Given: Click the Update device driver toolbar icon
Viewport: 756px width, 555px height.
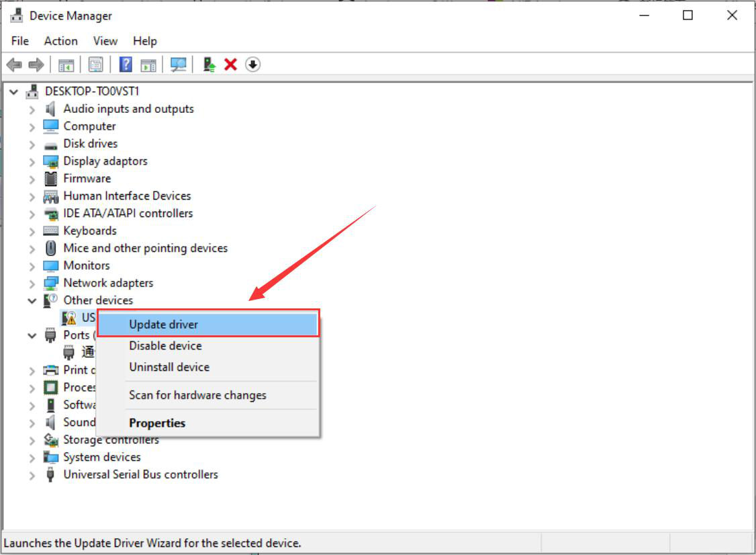Looking at the screenshot, I should (209, 65).
